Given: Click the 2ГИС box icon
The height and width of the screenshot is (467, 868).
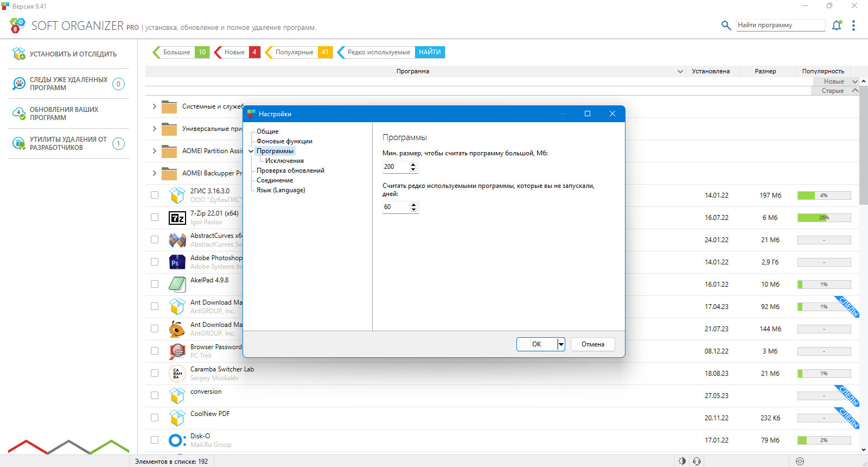Looking at the screenshot, I should point(177,195).
